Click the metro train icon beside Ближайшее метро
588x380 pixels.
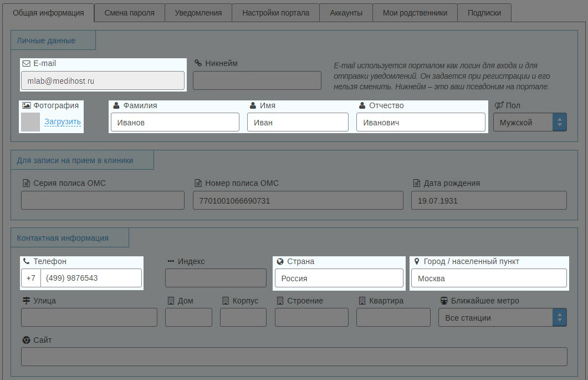click(x=444, y=301)
